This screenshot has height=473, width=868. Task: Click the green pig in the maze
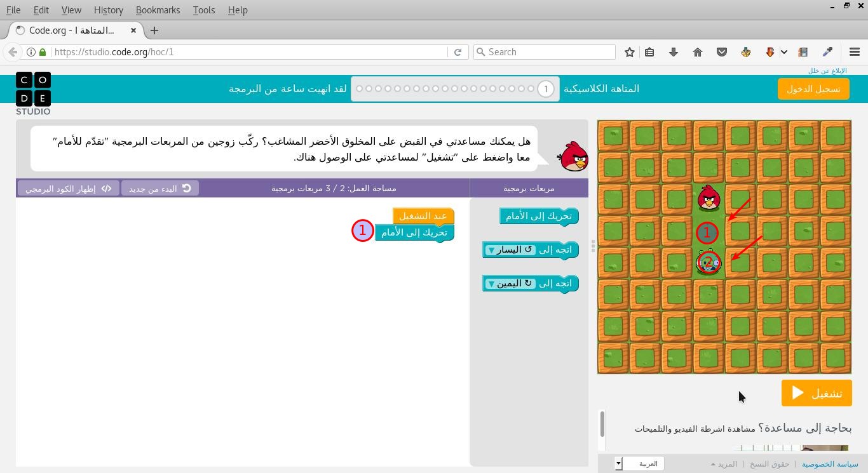pyautogui.click(x=709, y=262)
